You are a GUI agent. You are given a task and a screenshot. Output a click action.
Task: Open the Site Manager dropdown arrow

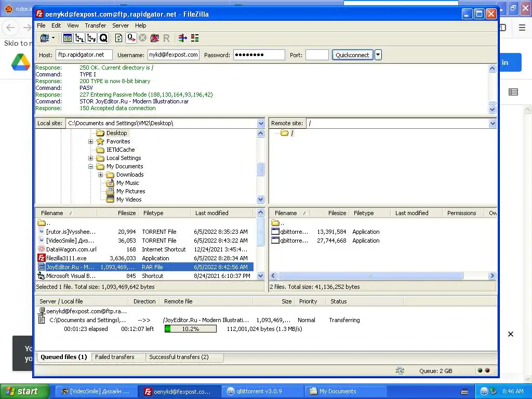[x=54, y=38]
